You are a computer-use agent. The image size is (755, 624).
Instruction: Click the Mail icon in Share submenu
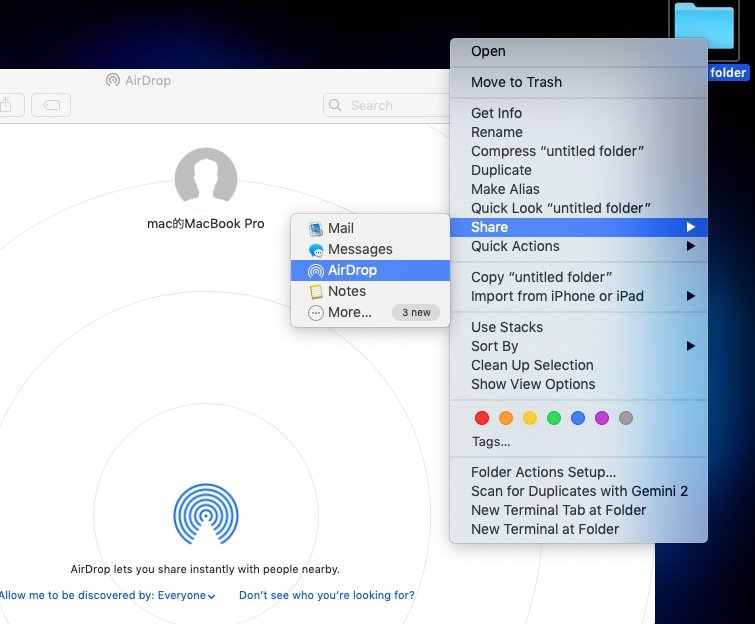tap(316, 229)
